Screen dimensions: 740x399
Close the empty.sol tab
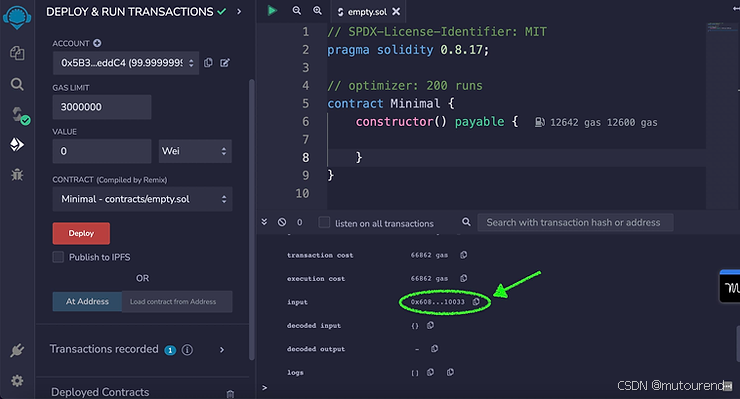(x=396, y=11)
